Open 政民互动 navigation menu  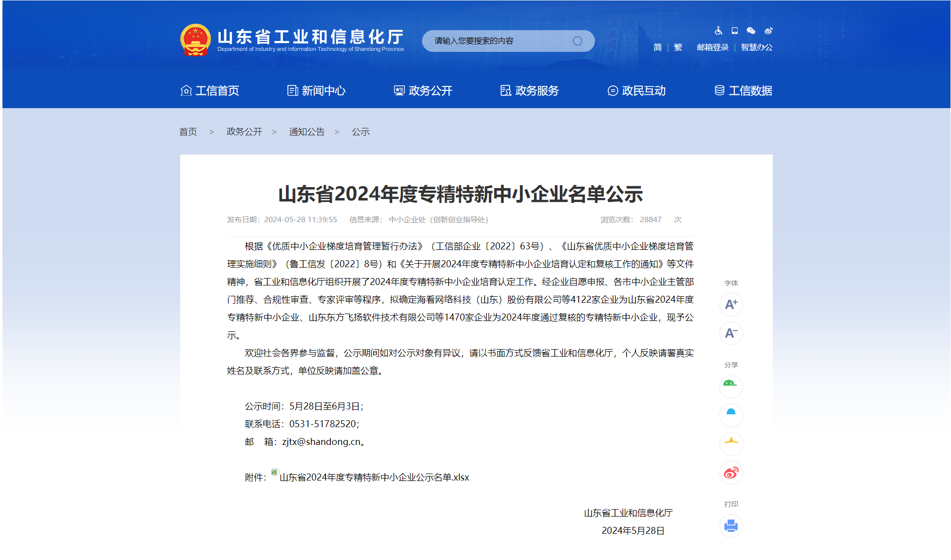[636, 91]
